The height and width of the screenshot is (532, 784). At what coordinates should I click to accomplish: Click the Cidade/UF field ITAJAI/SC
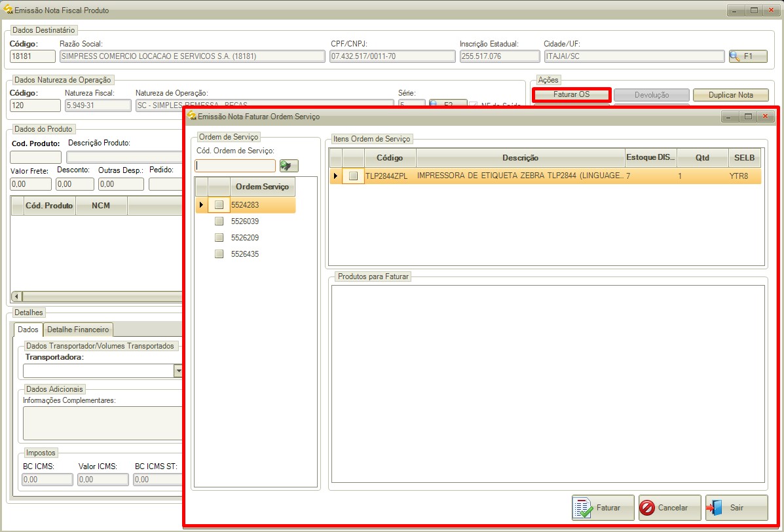pyautogui.click(x=634, y=56)
